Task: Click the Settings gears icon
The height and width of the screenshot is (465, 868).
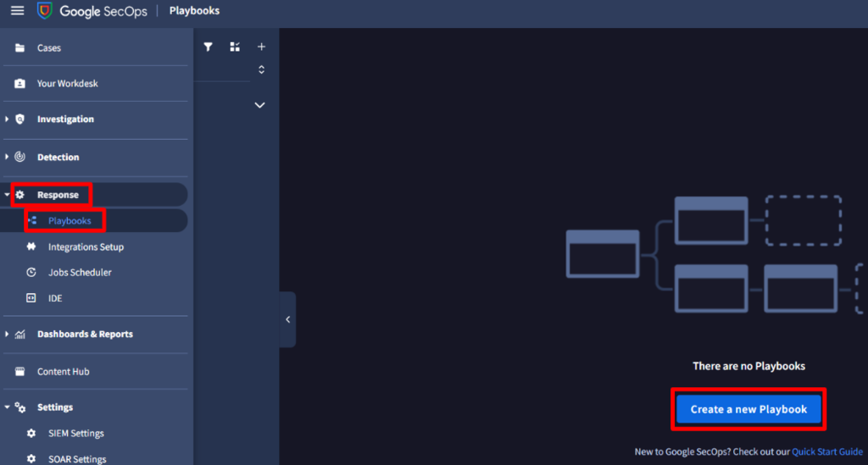Action: [x=20, y=407]
